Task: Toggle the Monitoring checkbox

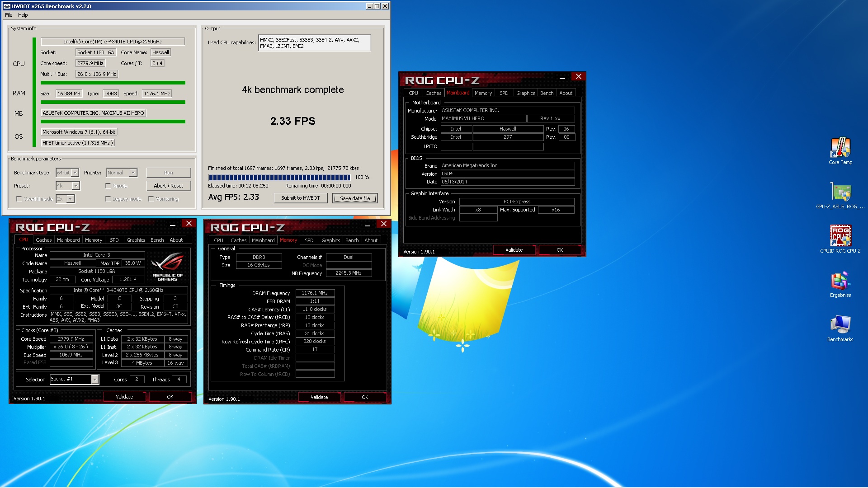Action: tap(151, 199)
